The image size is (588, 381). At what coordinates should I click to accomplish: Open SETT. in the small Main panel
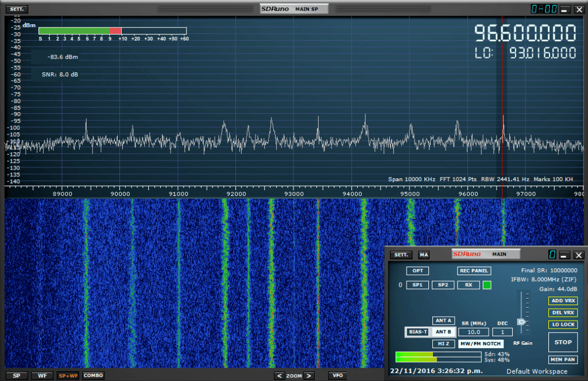[401, 255]
